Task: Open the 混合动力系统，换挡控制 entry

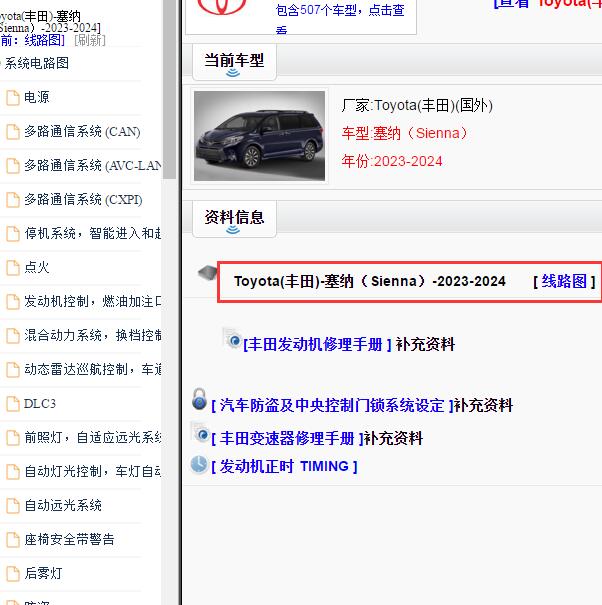Action: [x=92, y=335]
